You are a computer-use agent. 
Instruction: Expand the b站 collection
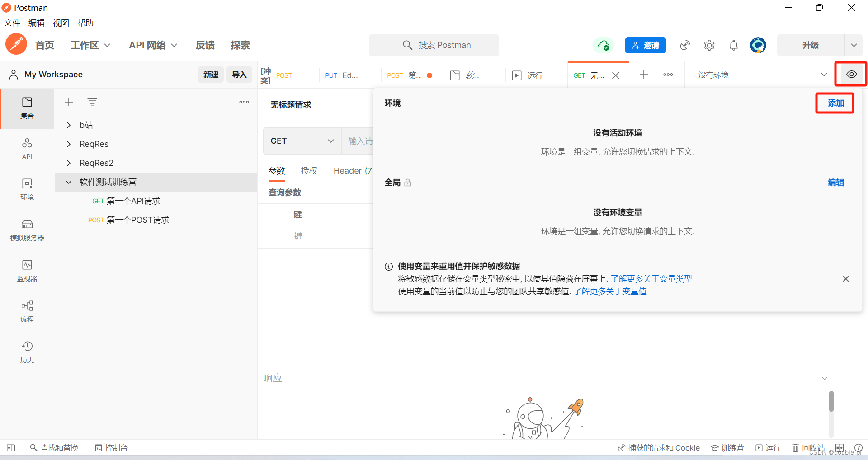pyautogui.click(x=69, y=125)
